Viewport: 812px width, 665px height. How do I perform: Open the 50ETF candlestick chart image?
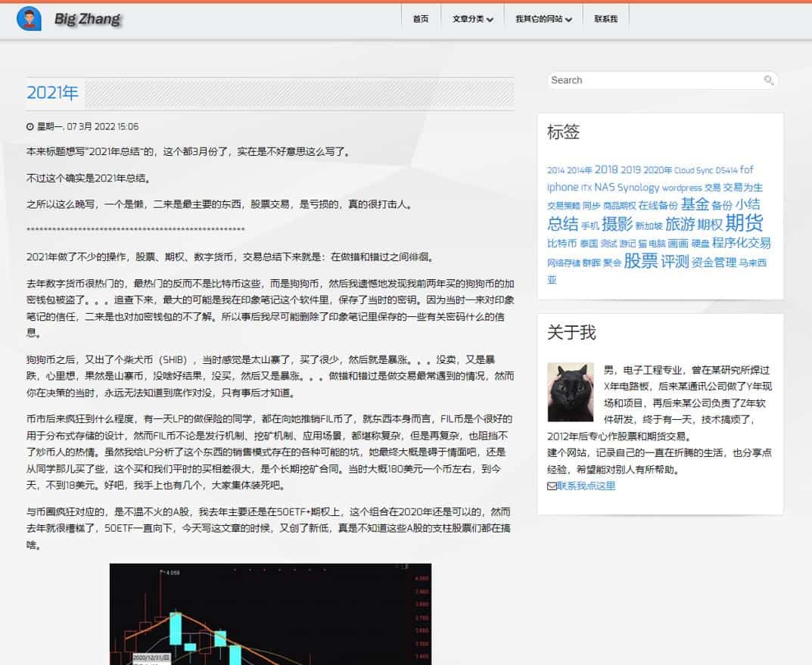[x=270, y=614]
